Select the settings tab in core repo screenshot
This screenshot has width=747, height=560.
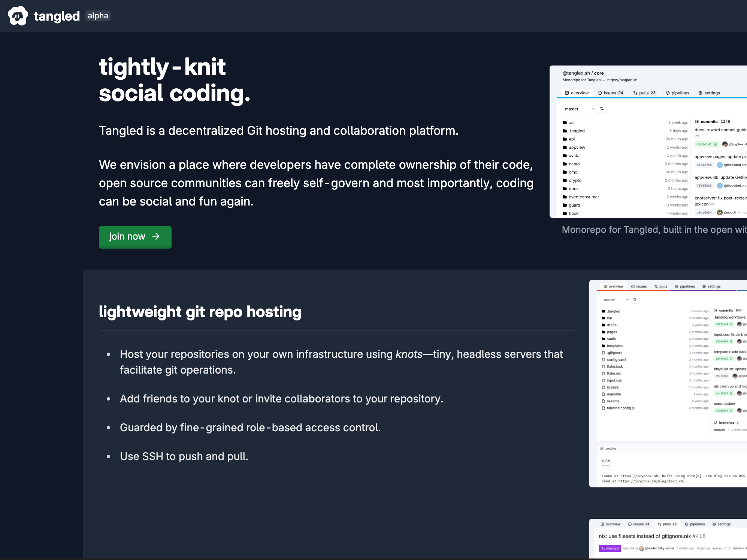coord(709,93)
